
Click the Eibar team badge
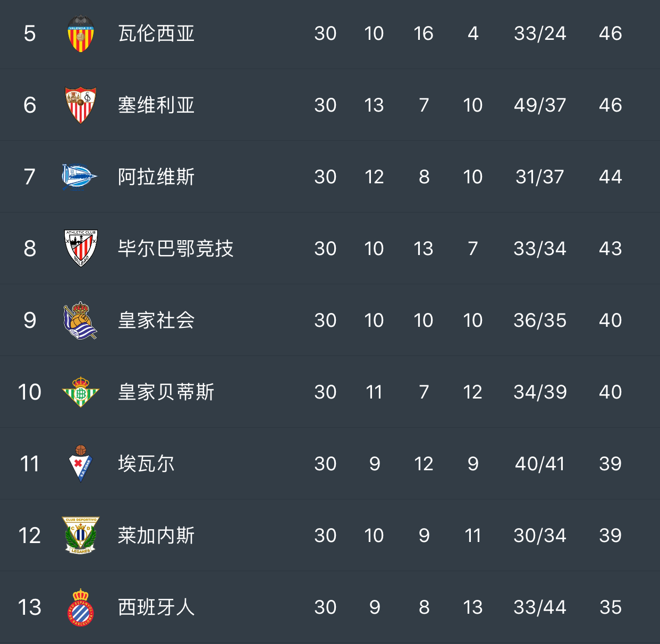tap(81, 464)
